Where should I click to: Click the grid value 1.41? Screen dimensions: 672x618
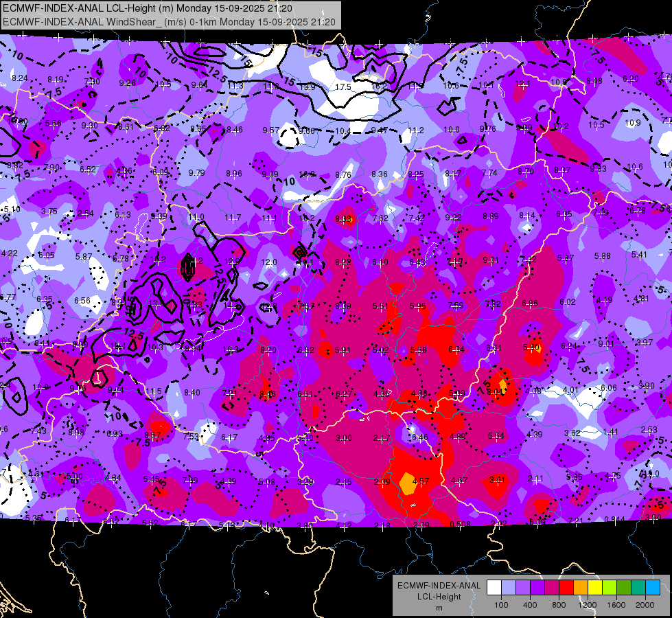point(610,431)
